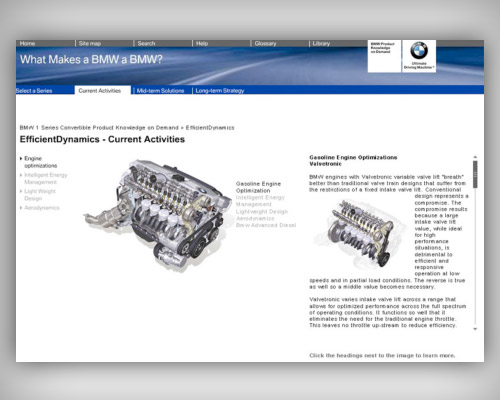Click the Gasoline Engine Optimization heading

click(258, 187)
